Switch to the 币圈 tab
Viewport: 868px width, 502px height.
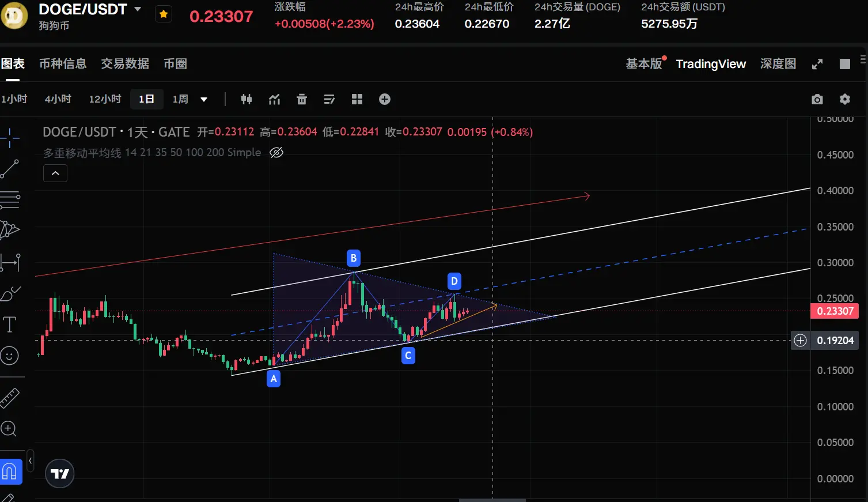coord(175,63)
